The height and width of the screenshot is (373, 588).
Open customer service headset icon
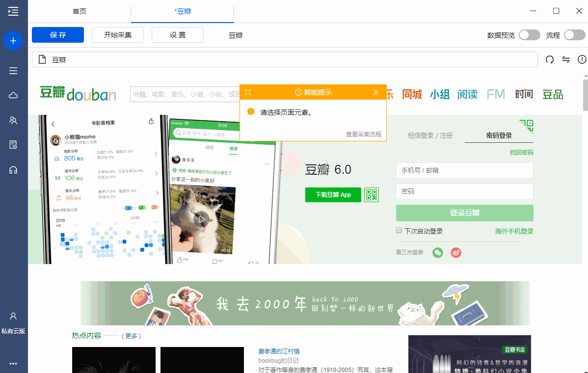13,170
